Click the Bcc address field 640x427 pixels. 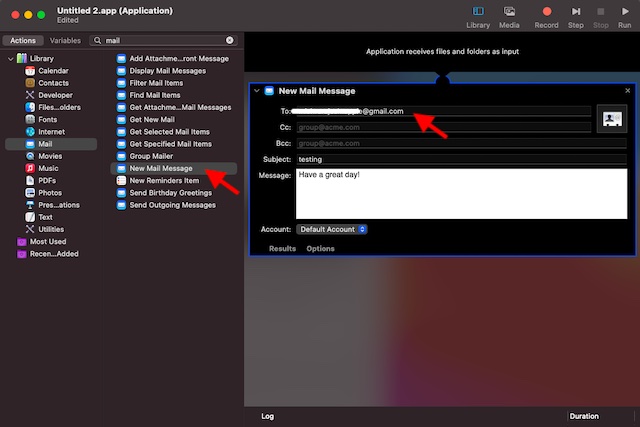coord(461,143)
